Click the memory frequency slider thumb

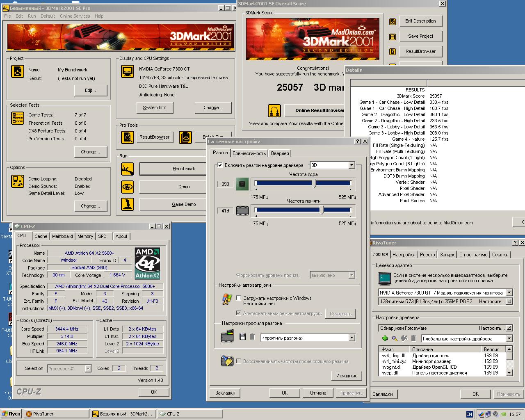click(x=322, y=210)
